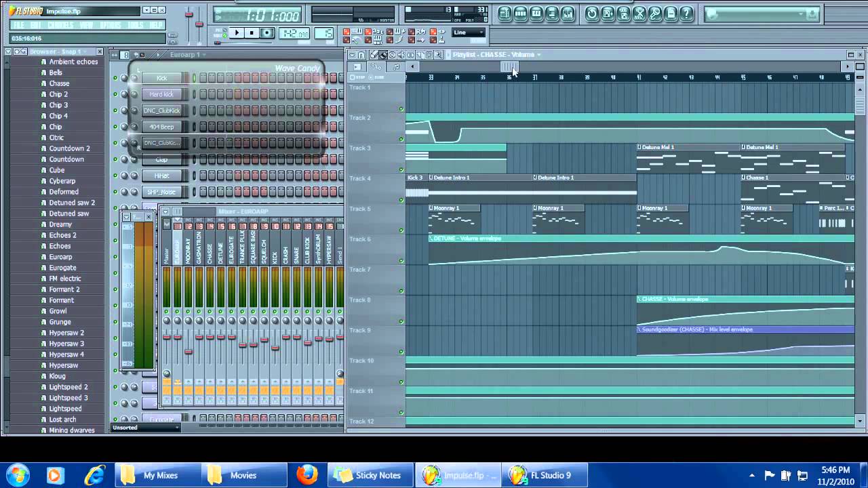Click the Ambient echoes preset icon

(x=43, y=62)
